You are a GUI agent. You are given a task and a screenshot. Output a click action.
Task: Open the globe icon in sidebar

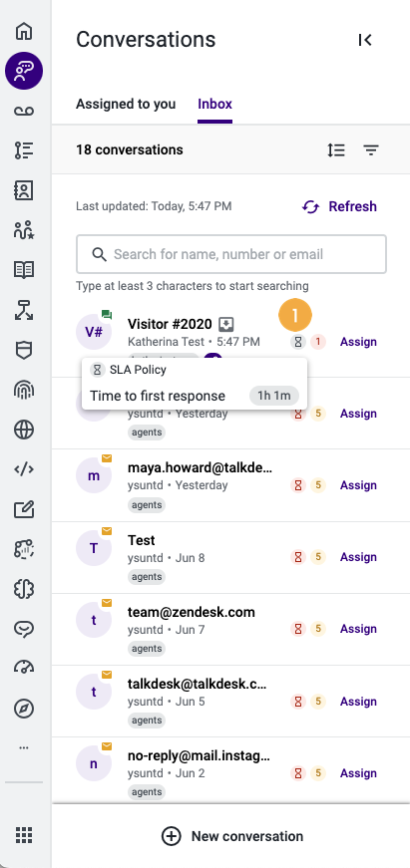coord(24,430)
